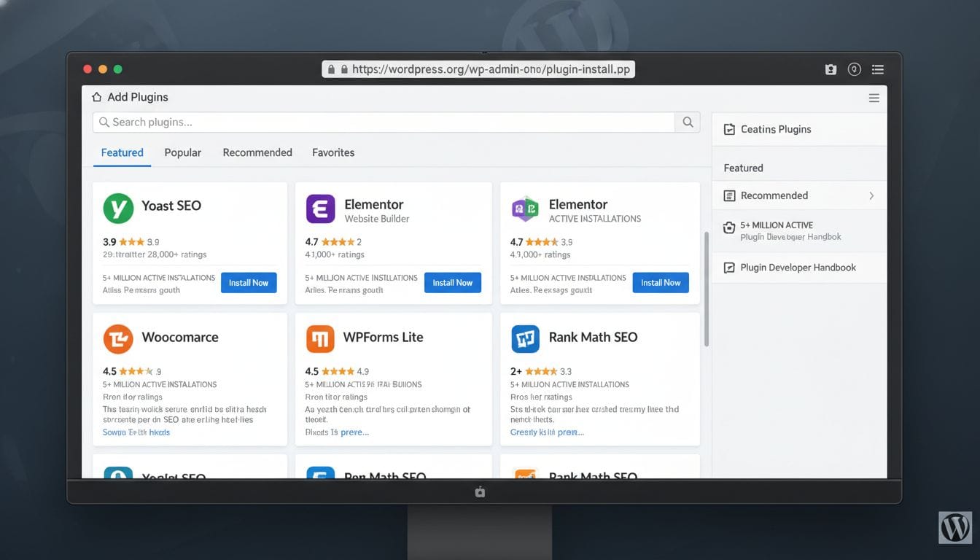Open the Rank Math SEO blue details link
Image resolution: width=980 pixels, height=560 pixels.
(x=547, y=432)
